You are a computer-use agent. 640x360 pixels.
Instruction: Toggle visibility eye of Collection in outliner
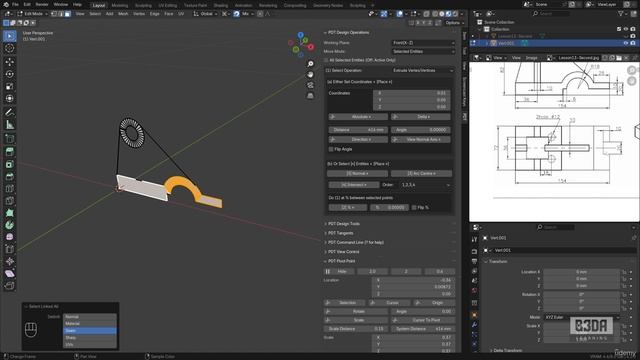626,29
